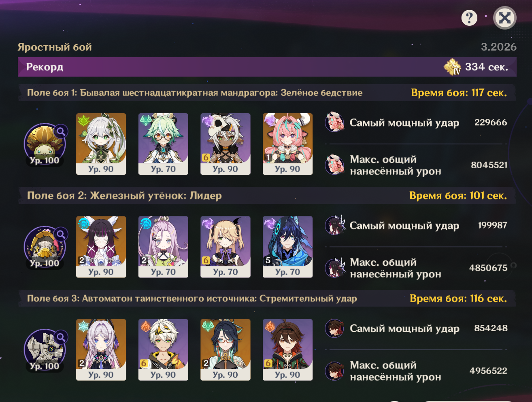Viewport: 532px width, 402px height.
Task: Open the question mark help icon
Action: [469, 18]
